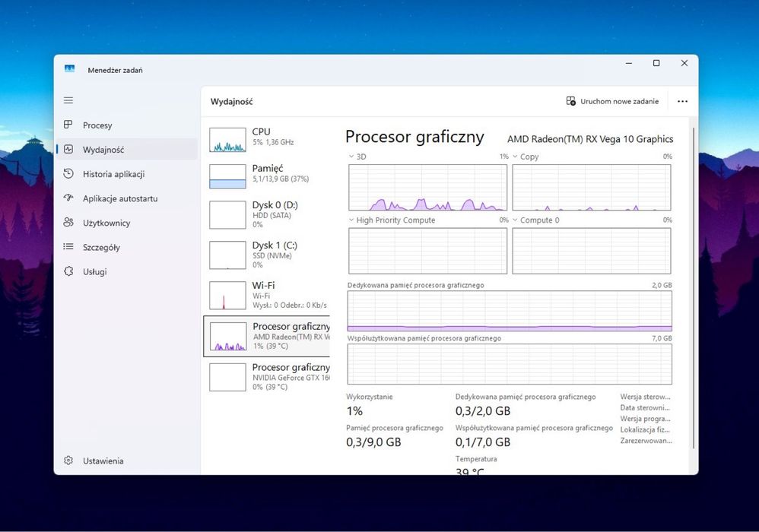Select Dysk 0 (D:) entry

267,214
